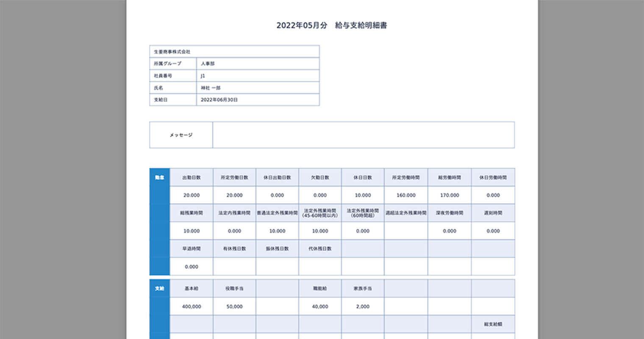The width and height of the screenshot is (644, 339).
Task: Click the 50,000 役職手当 amount
Action: pos(234,306)
